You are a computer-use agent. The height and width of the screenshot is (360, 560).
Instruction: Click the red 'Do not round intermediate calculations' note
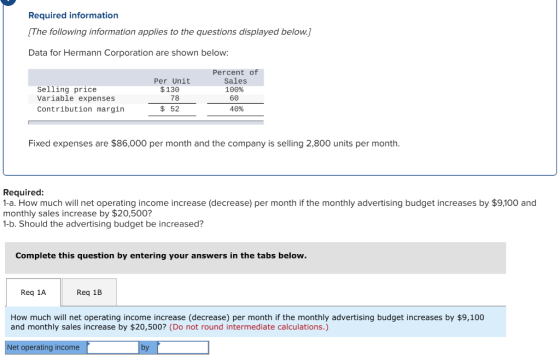(x=249, y=327)
